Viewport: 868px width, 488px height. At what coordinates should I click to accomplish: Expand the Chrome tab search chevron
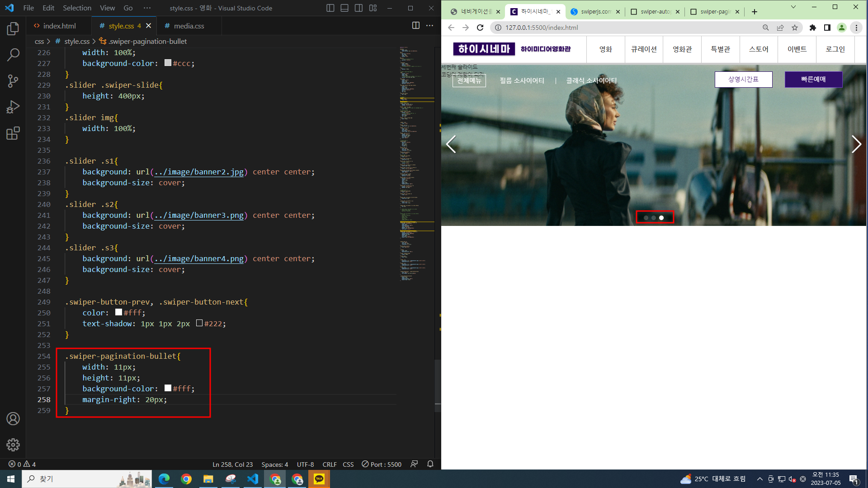pos(793,7)
